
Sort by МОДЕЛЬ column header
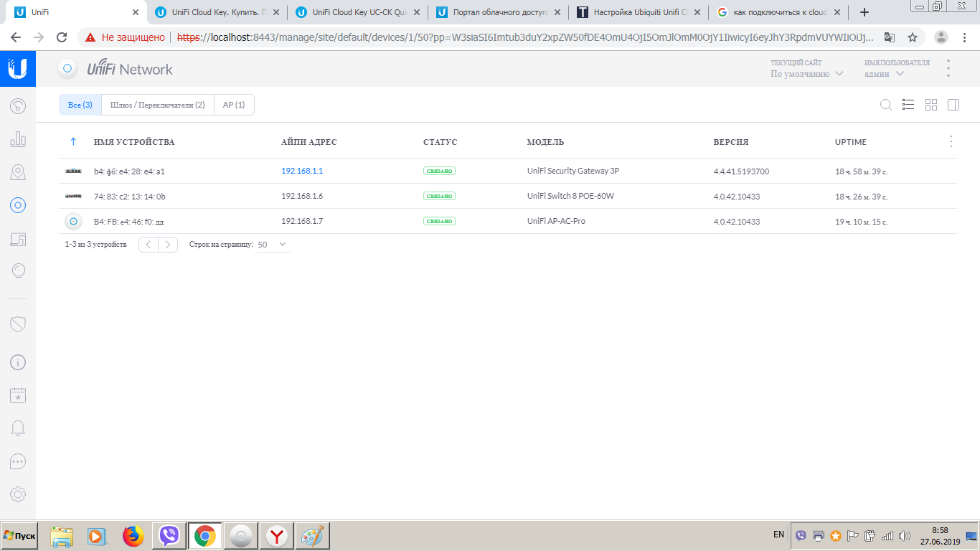pos(545,142)
